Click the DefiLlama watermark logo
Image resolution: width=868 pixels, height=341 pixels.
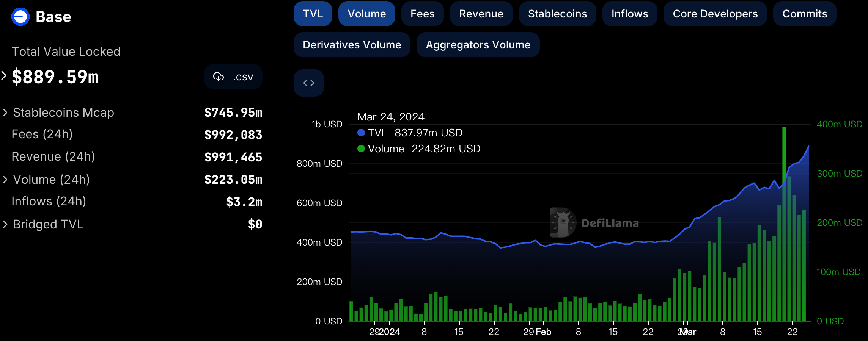[563, 223]
